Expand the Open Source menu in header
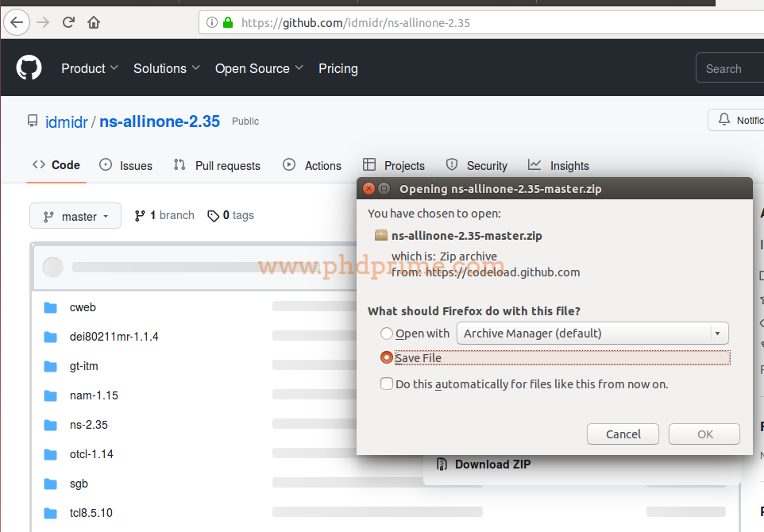Screen dimensions: 764x532 (259, 69)
